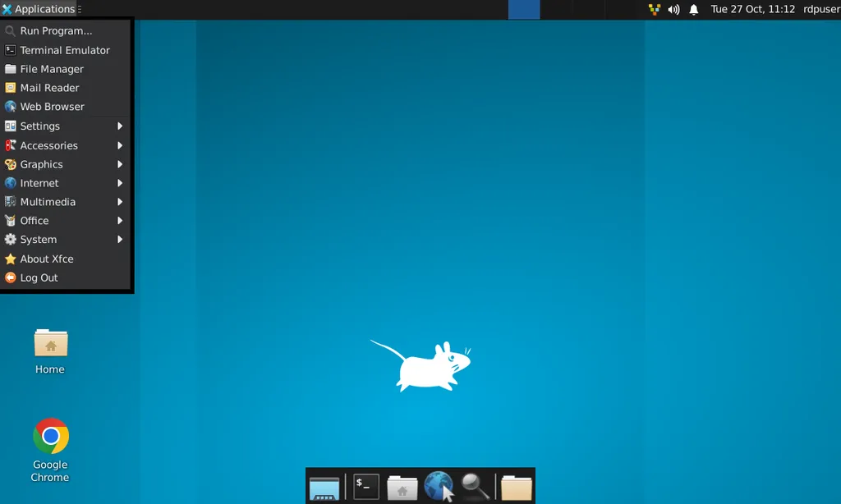Select the highlighted blue workspace in switcher

tap(524, 10)
